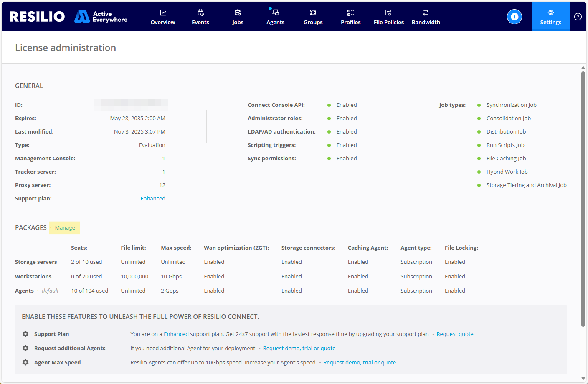Open the Bandwidth settings page
This screenshot has width=588, height=384.
pyautogui.click(x=426, y=17)
